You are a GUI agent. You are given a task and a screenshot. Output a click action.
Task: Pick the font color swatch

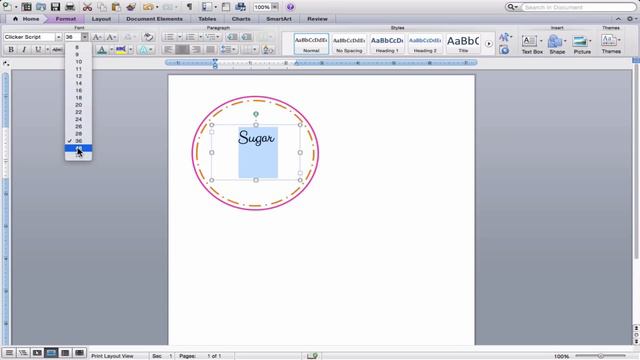[x=102, y=50]
